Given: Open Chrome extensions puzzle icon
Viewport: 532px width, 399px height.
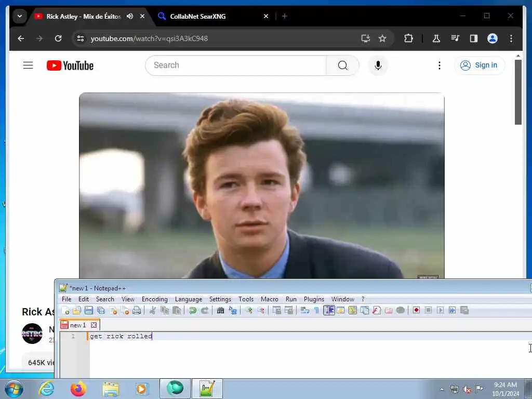Looking at the screenshot, I should [x=408, y=38].
